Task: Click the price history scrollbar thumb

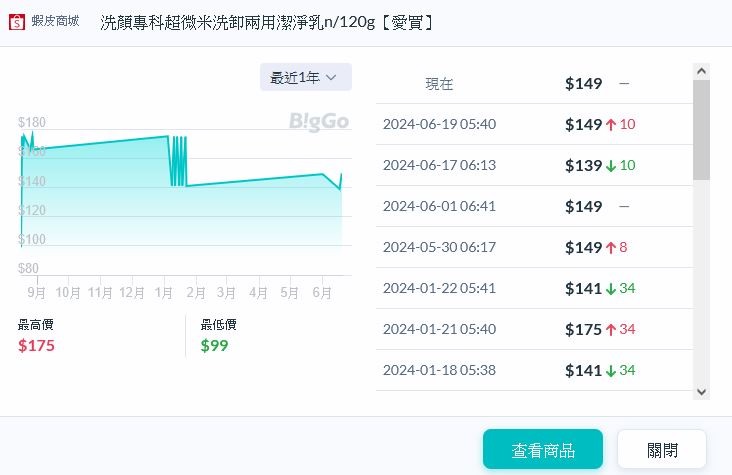Action: pyautogui.click(x=701, y=130)
